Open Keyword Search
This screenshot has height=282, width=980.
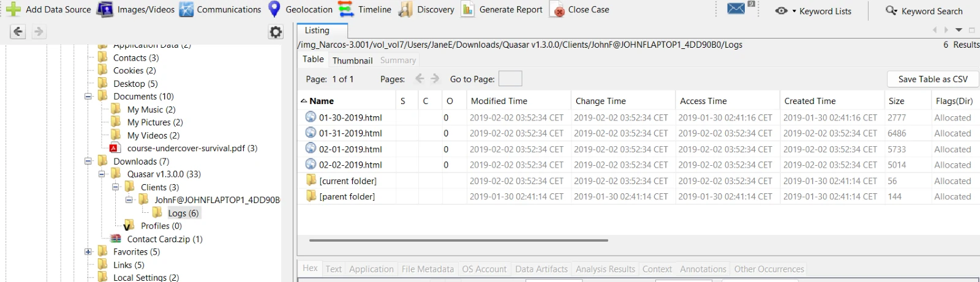(x=924, y=11)
